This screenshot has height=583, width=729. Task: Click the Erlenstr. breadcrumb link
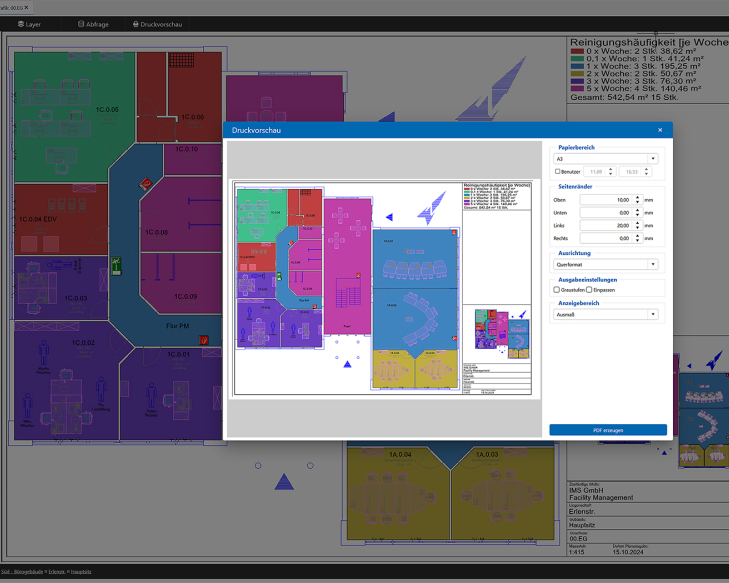pos(62,571)
